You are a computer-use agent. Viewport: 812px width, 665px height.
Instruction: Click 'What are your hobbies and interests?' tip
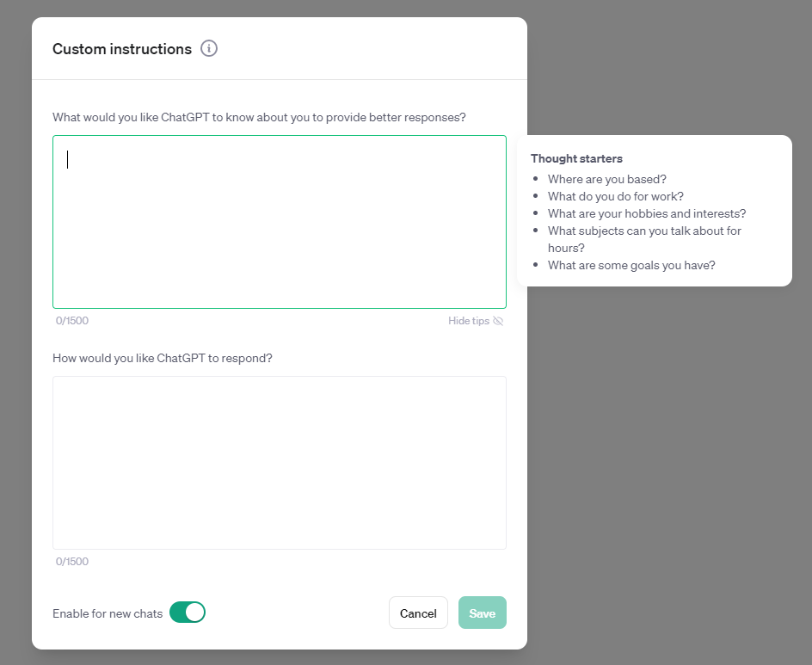[646, 213]
